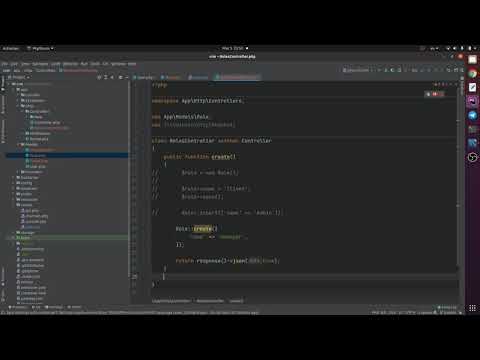This screenshot has width=480, height=360.
Task: Collapse the app folder in project tree
Action: pos(14,89)
